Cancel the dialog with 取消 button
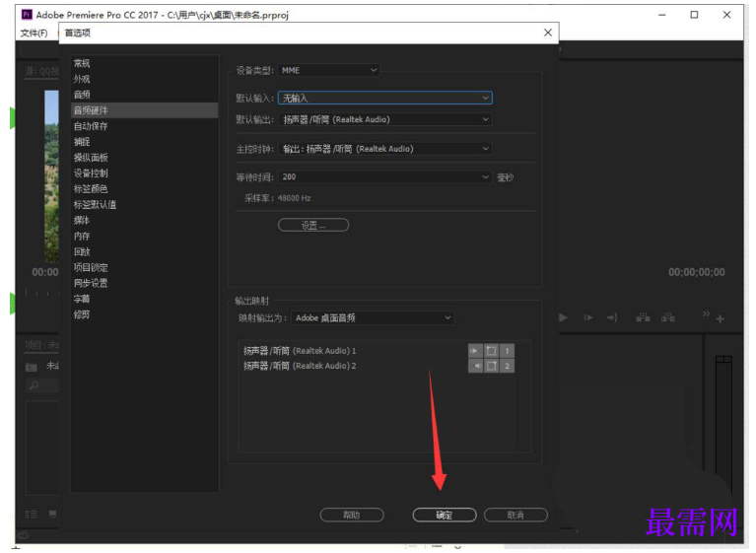Viewport: 756px width, 553px height. coord(515,515)
